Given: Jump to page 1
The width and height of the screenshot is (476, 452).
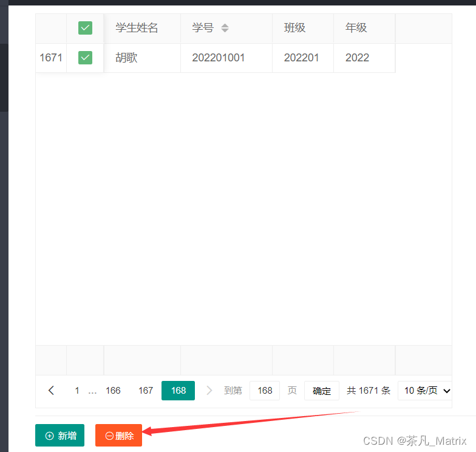Looking at the screenshot, I should point(77,390).
